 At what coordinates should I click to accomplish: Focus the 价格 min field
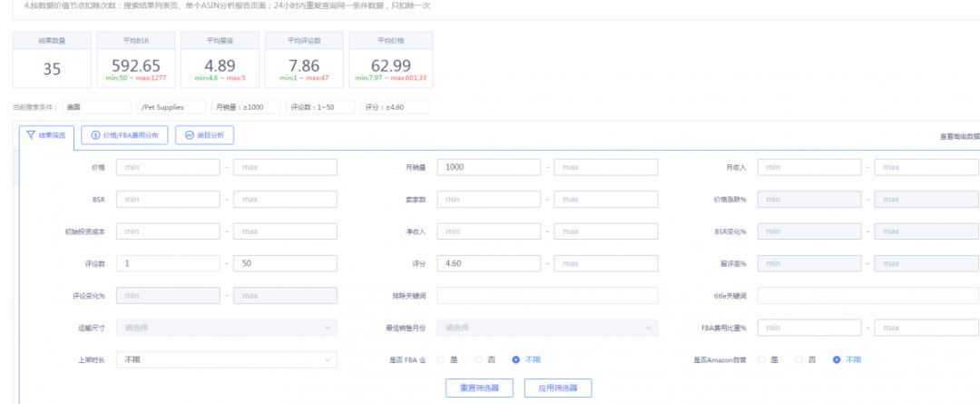[168, 167]
